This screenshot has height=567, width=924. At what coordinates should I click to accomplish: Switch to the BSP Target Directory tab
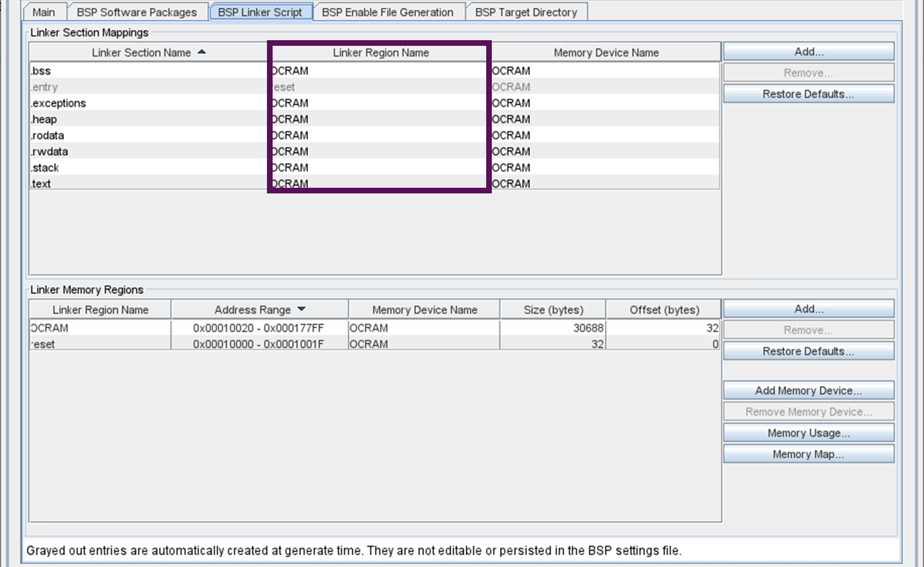click(526, 11)
